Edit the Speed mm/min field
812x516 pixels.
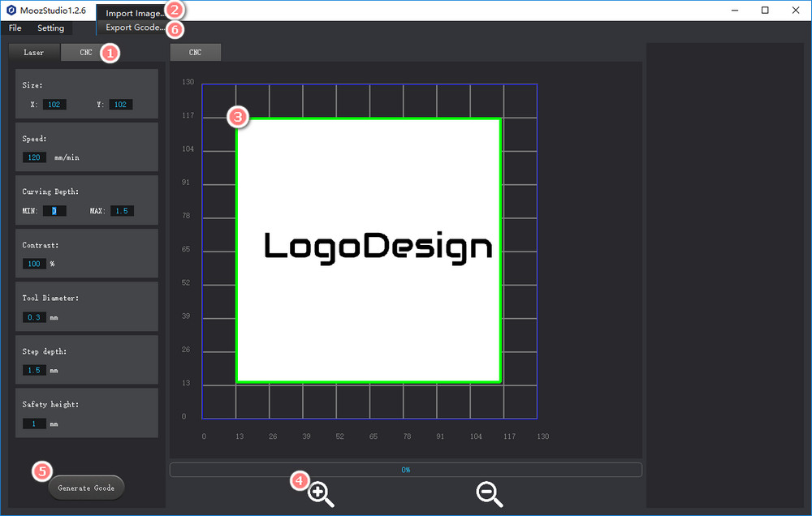pyautogui.click(x=35, y=157)
